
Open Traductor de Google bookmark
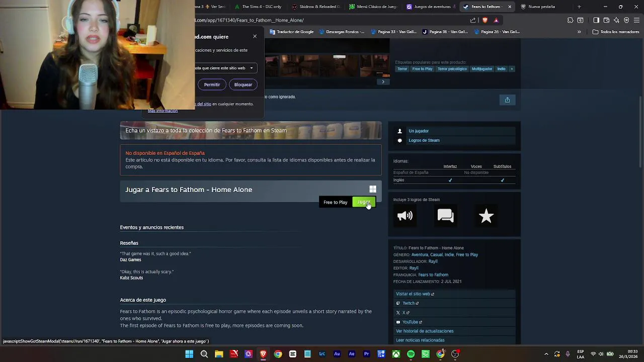(291, 32)
